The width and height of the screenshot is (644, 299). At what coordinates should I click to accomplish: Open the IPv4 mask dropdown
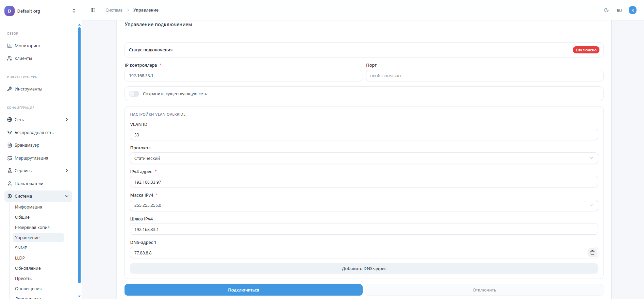click(363, 205)
